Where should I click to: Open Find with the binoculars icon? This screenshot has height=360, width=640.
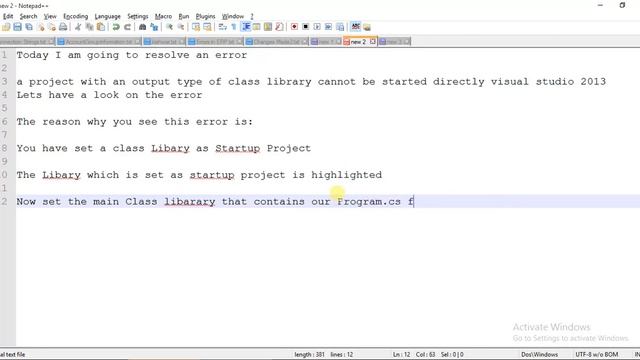(142, 27)
